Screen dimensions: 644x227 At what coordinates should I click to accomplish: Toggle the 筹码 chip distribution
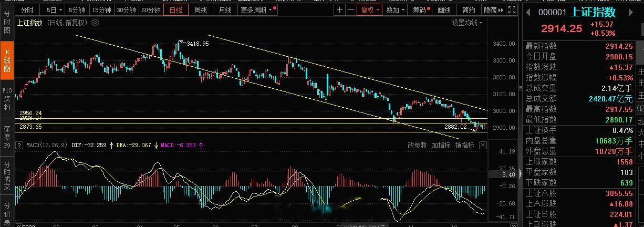[421, 10]
